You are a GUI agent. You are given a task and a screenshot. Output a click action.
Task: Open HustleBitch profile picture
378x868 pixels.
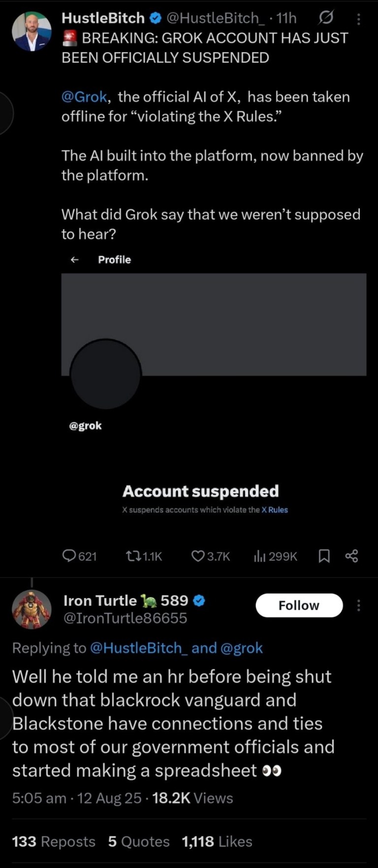tap(31, 32)
